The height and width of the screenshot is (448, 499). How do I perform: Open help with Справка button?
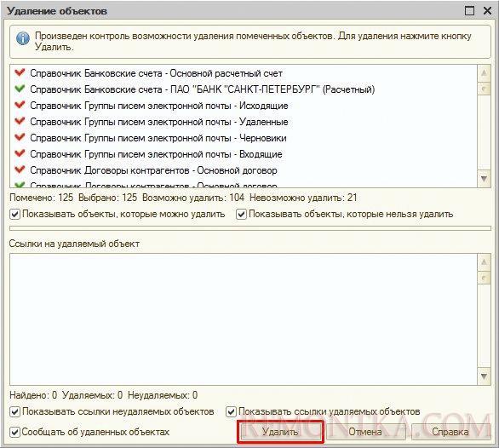click(x=450, y=432)
